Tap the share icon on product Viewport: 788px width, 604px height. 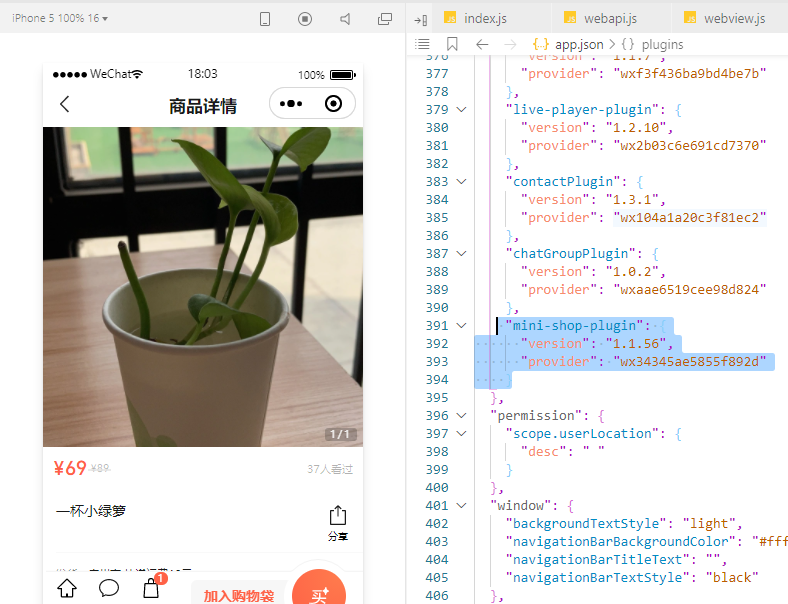[x=338, y=523]
